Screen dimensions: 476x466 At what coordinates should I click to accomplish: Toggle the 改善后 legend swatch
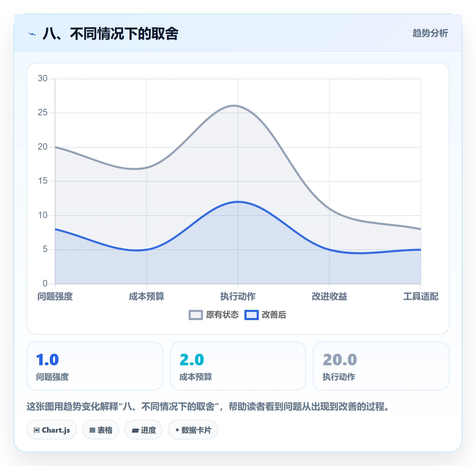(252, 315)
